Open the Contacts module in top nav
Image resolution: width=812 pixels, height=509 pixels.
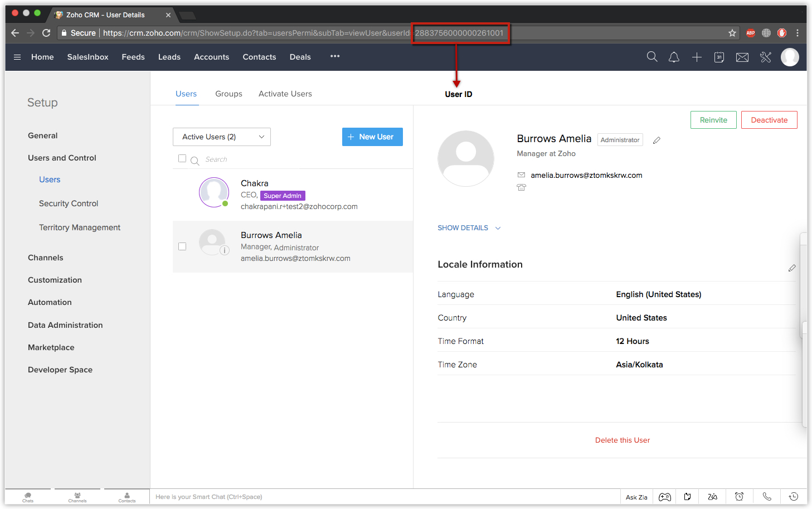(260, 57)
